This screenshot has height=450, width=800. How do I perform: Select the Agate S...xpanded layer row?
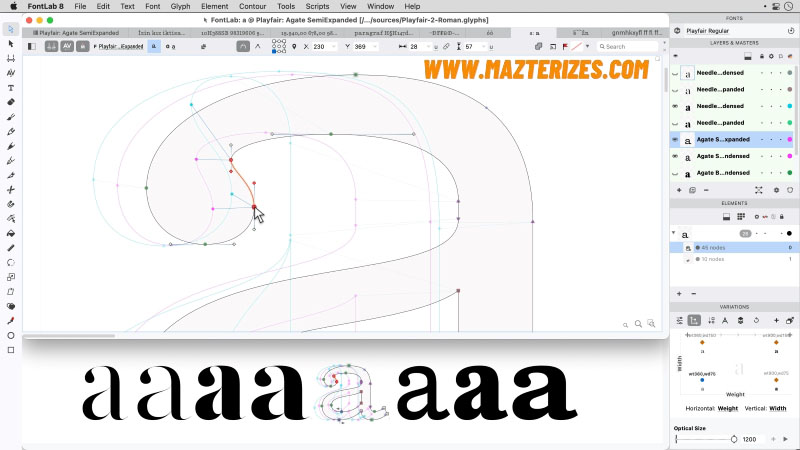click(x=732, y=139)
